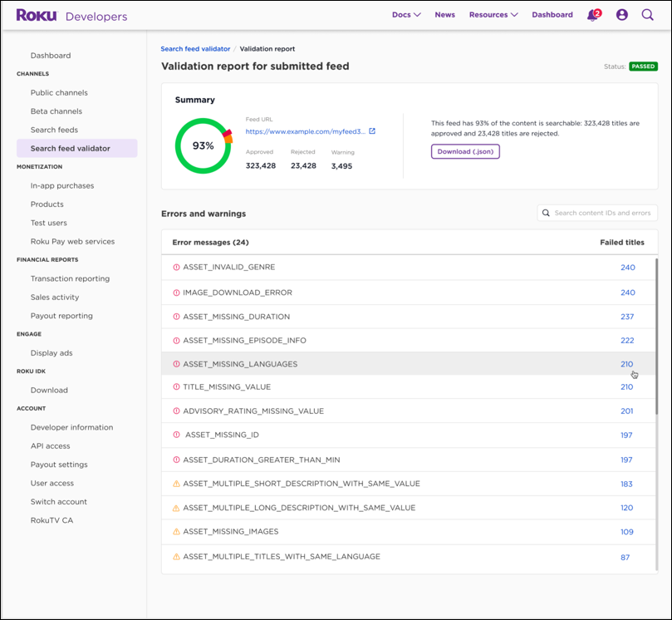Open the Search feed validator breadcrumb link
Viewport: 672px width, 620px height.
[x=195, y=49]
